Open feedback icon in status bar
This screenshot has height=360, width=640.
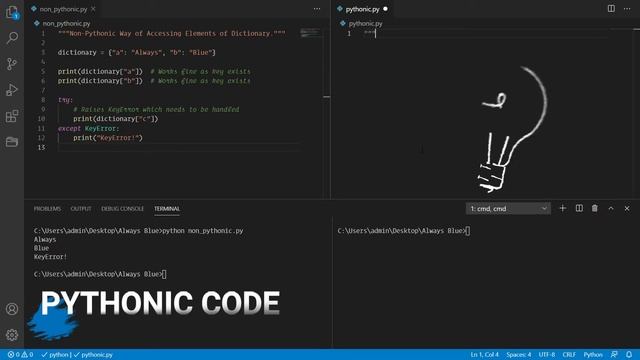[614, 355]
